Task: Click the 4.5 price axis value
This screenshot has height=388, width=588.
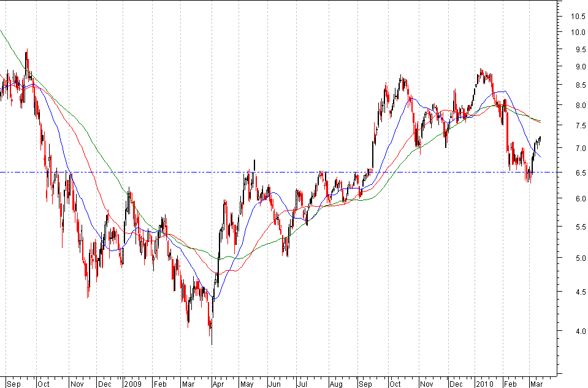Action: (580, 292)
